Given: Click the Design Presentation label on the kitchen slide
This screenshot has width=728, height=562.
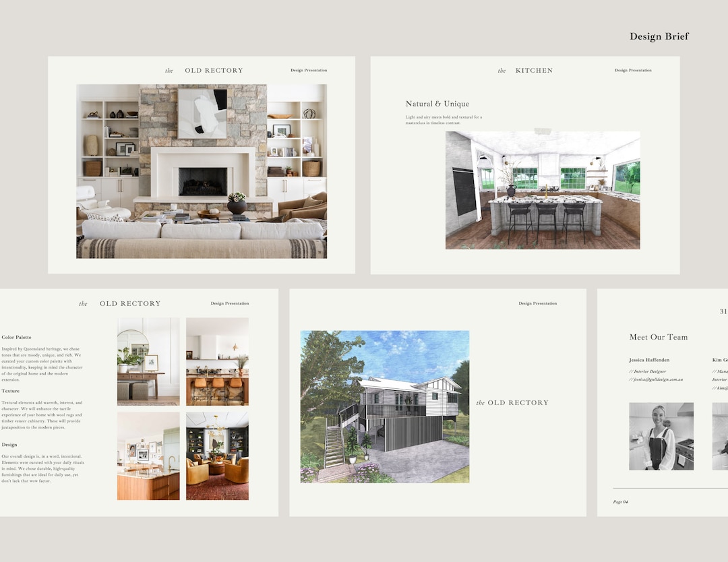Looking at the screenshot, I should [632, 69].
